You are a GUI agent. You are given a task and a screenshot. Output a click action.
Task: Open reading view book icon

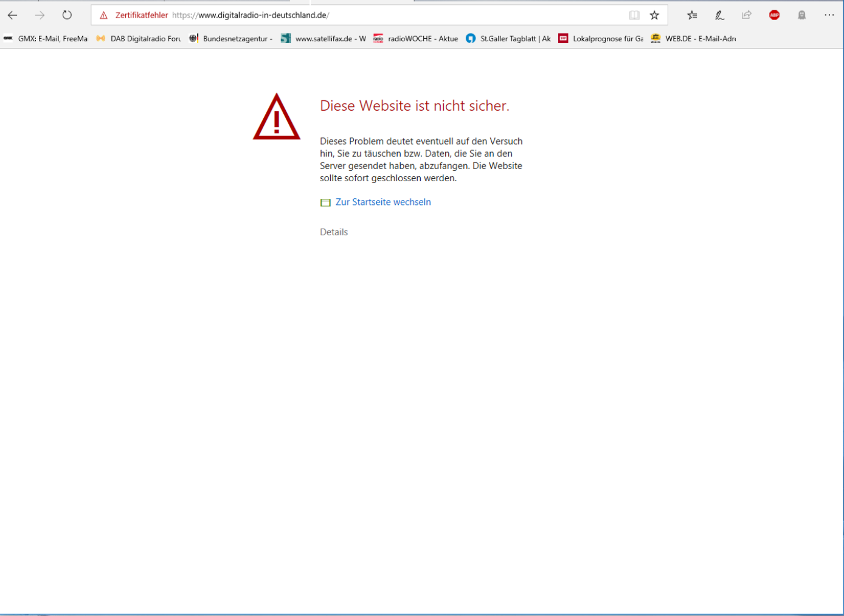634,15
